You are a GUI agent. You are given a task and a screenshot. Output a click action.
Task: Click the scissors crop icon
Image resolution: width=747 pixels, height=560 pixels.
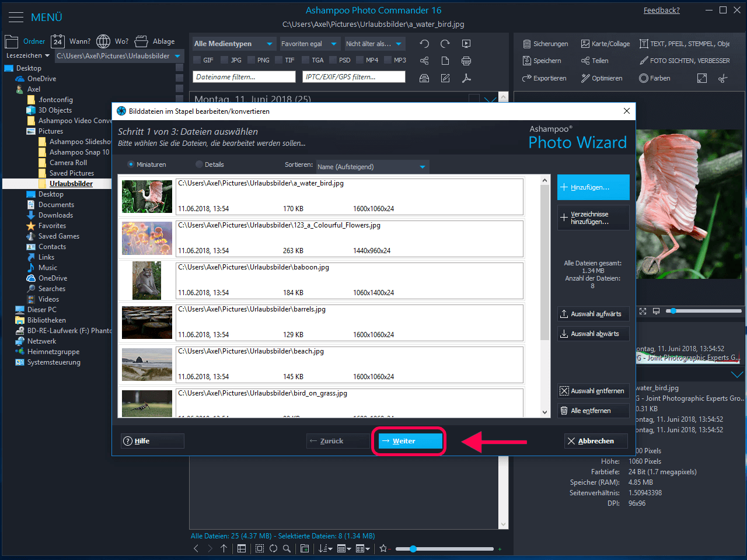[723, 78]
